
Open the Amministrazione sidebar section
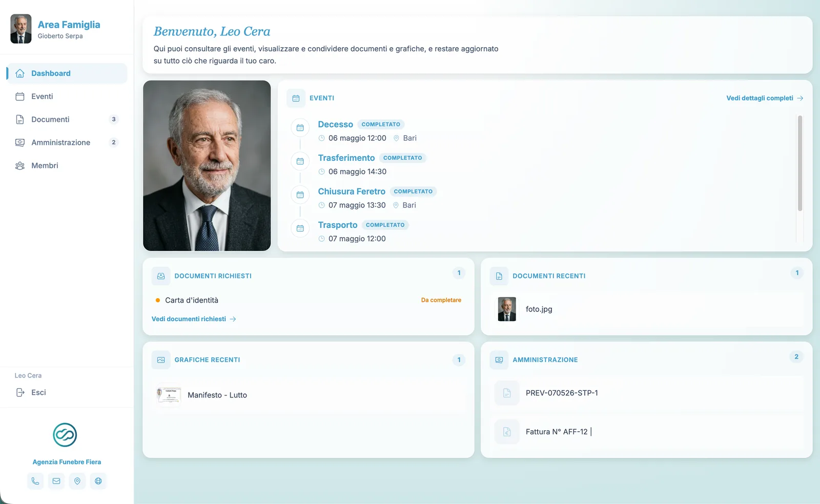coord(67,142)
